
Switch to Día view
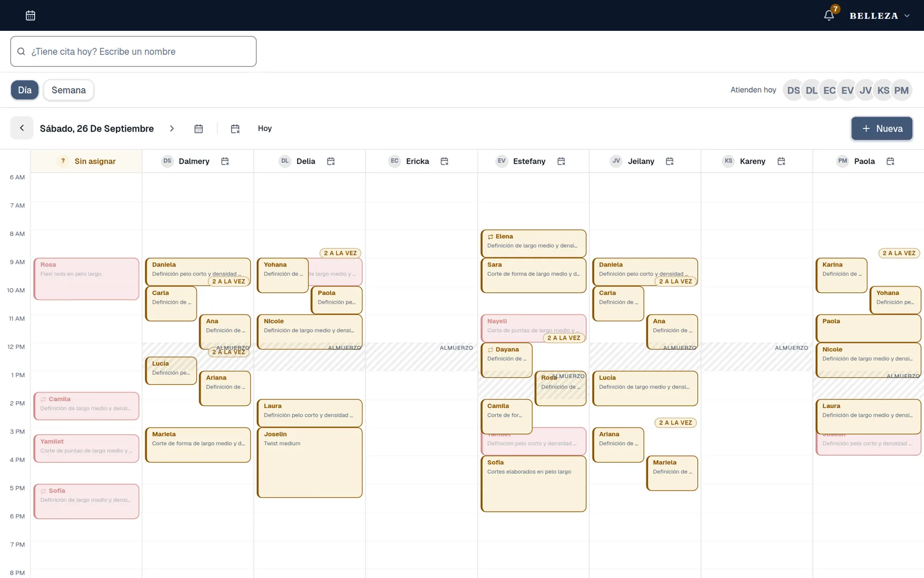click(x=25, y=90)
